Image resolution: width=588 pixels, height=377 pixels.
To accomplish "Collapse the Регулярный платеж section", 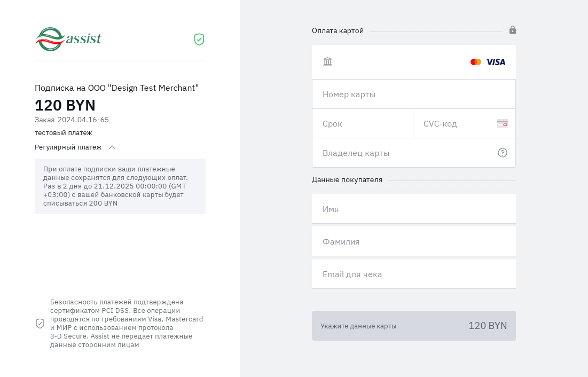I will click(112, 147).
